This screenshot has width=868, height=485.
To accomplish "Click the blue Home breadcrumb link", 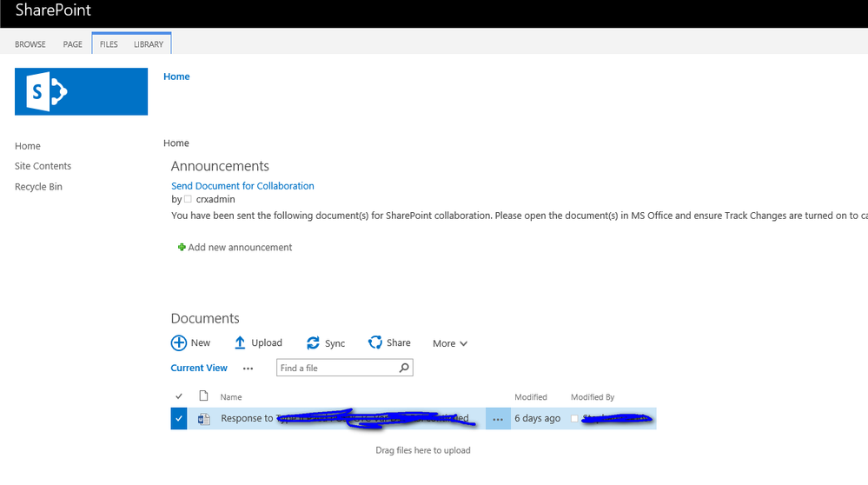I will pos(176,76).
